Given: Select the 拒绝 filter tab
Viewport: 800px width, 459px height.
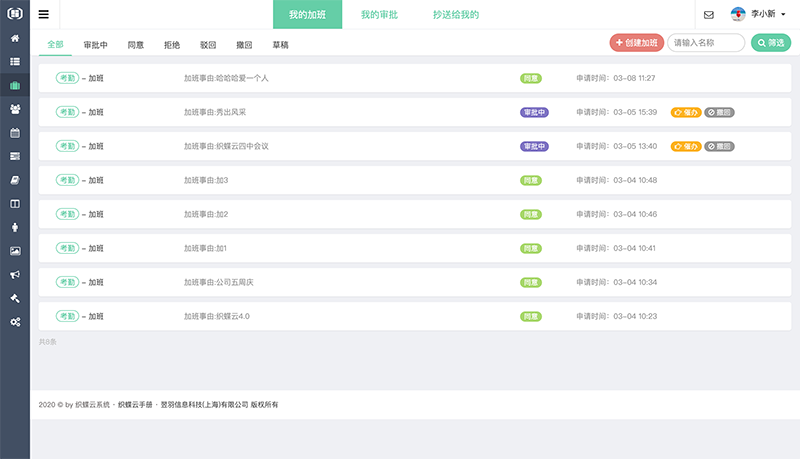Looking at the screenshot, I should click(x=171, y=45).
